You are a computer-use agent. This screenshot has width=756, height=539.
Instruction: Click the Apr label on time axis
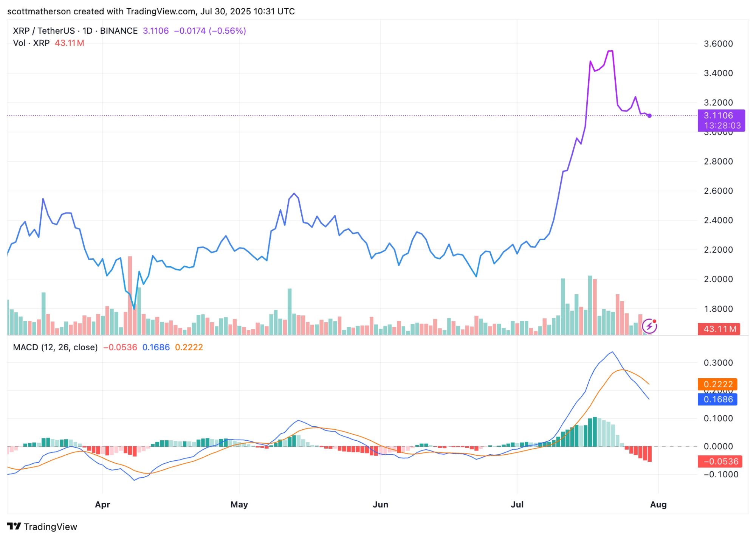102,505
